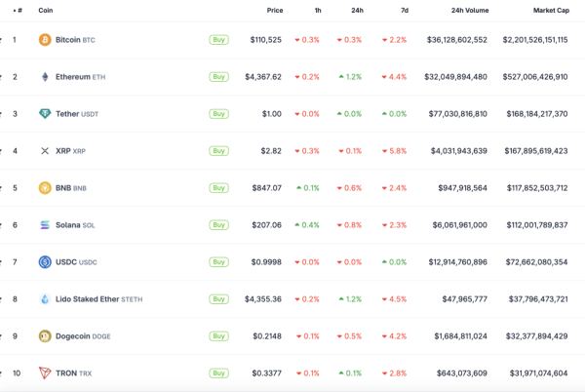Click the Solana striped logo

click(x=45, y=225)
